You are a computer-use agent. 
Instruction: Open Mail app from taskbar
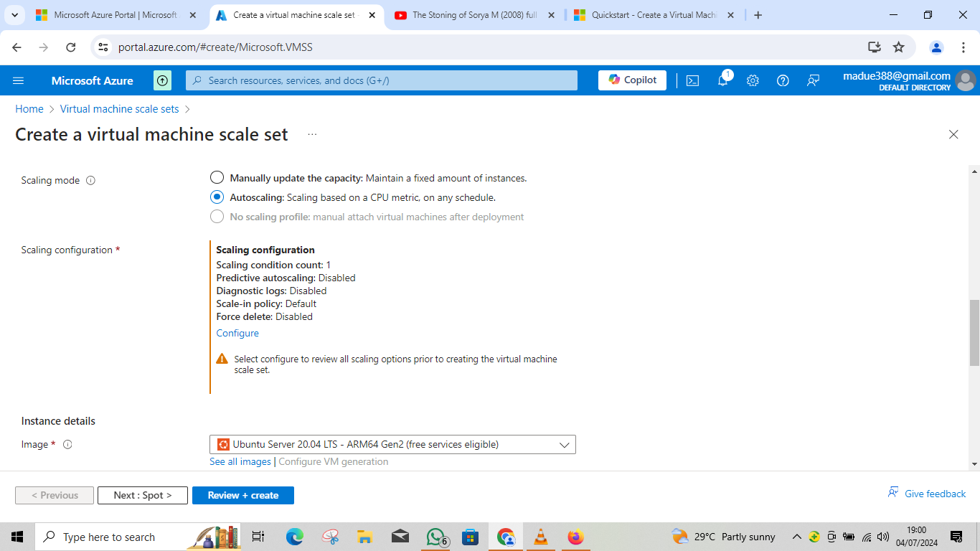click(x=400, y=537)
